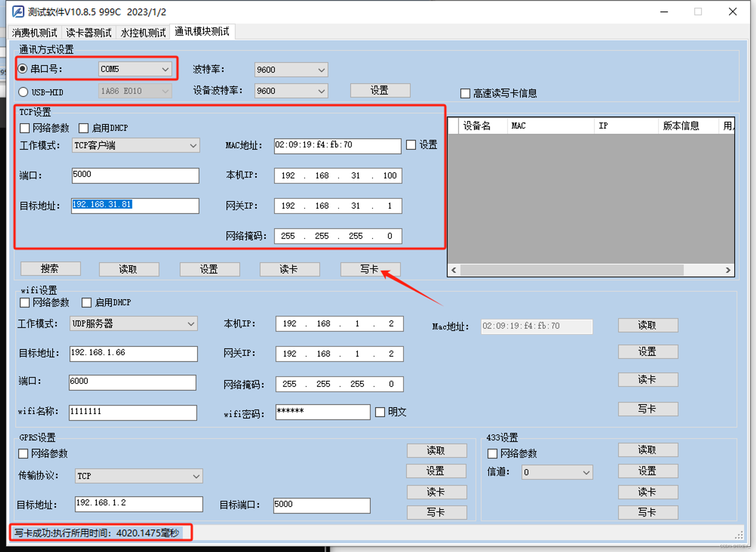This screenshot has width=756, height=552.
Task: Click the 搜索 button
Action: coord(50,269)
